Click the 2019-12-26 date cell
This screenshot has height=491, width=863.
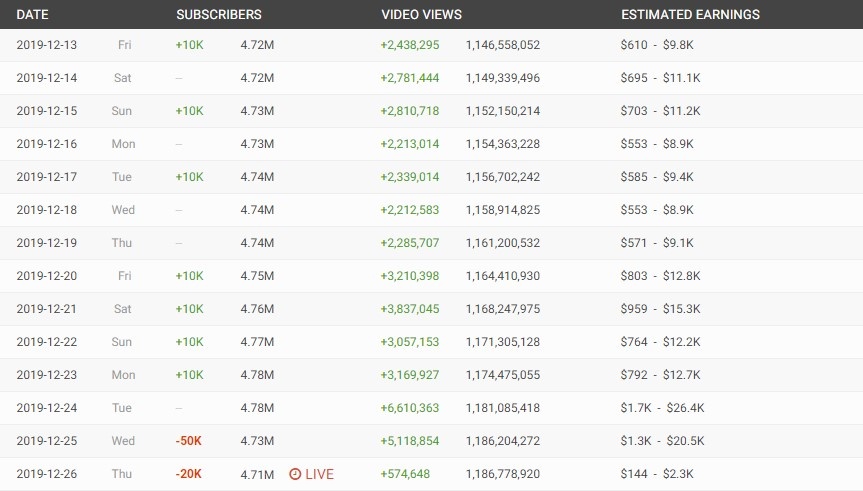(47, 474)
